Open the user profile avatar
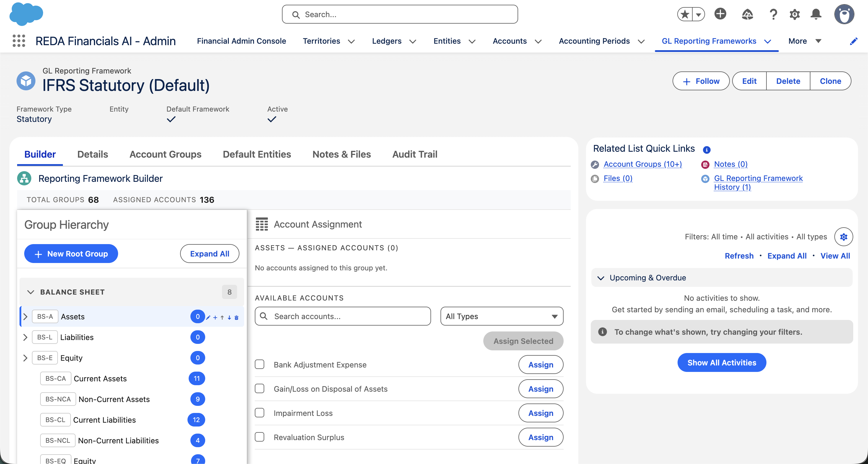Viewport: 868px width, 464px height. point(844,14)
